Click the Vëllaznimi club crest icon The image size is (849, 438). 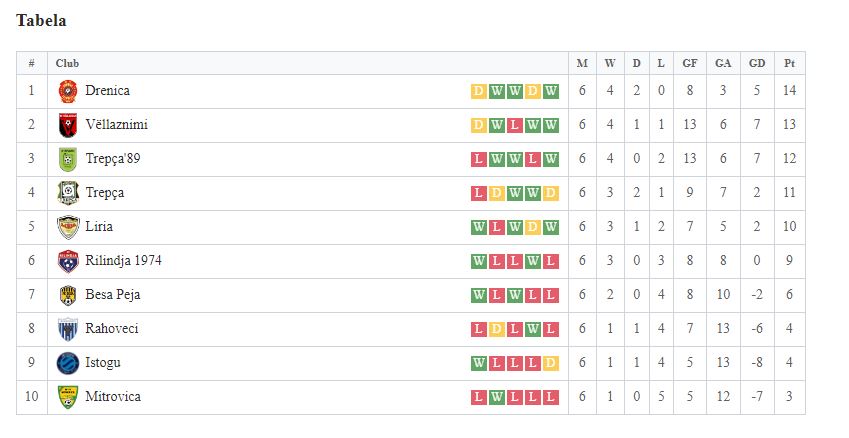68,126
